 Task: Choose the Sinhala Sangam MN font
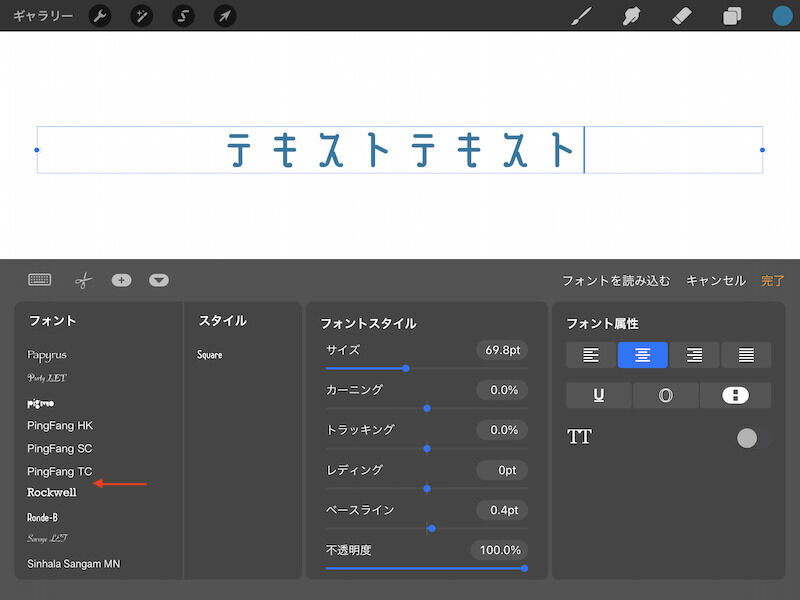point(74,564)
